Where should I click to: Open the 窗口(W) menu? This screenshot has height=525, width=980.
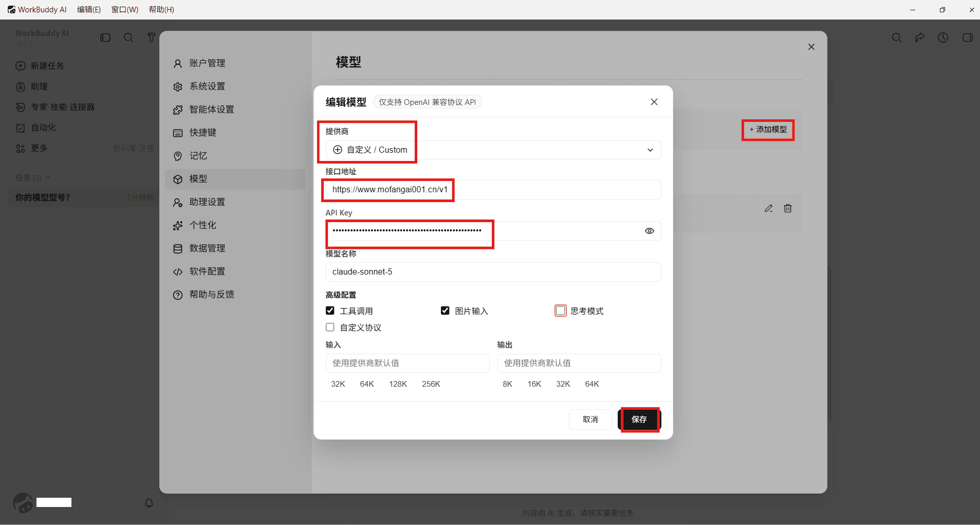pyautogui.click(x=125, y=9)
